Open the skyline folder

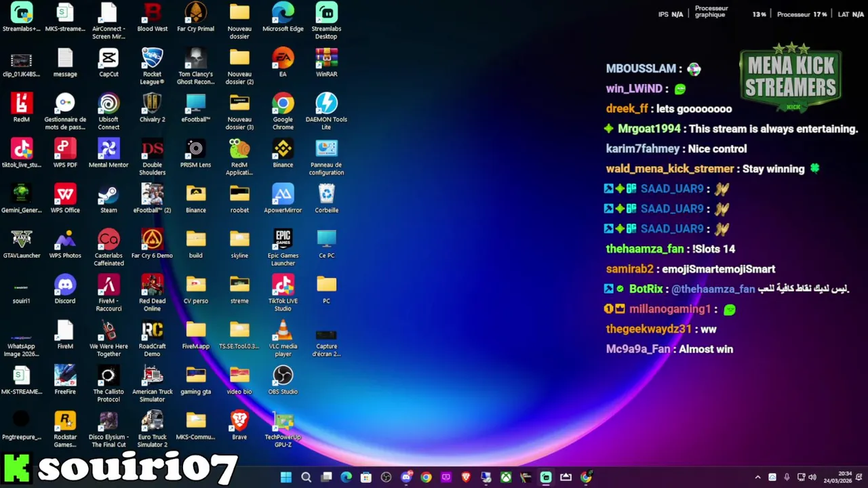(x=239, y=245)
